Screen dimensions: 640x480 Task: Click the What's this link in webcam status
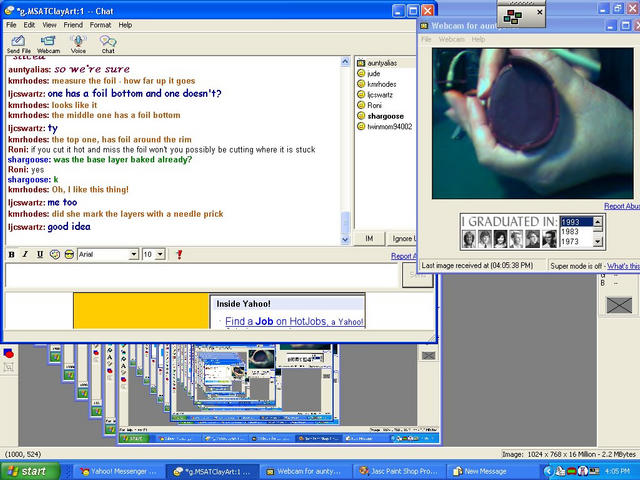[623, 266]
